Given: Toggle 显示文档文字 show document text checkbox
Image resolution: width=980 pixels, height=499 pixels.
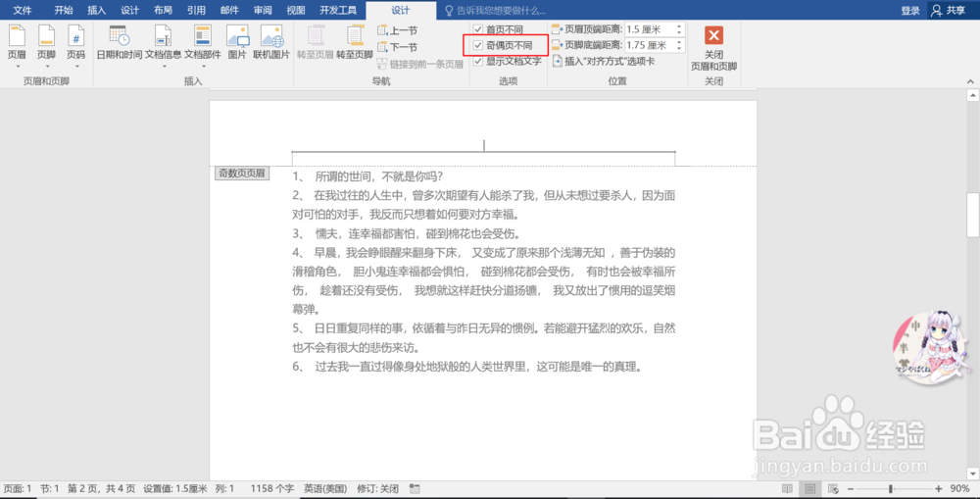Looking at the screenshot, I should (478, 62).
